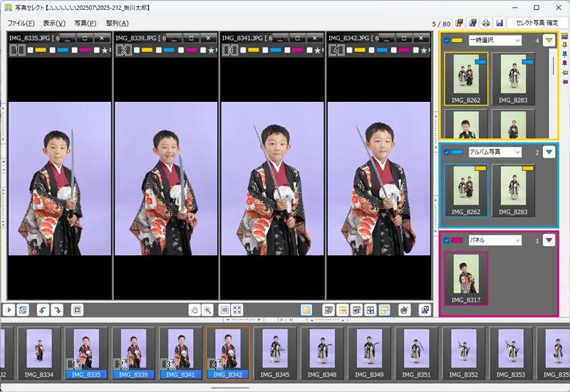The image size is (570, 392).
Task: Select filmstrip thumbnail IMG_8349
Action: (x=369, y=353)
